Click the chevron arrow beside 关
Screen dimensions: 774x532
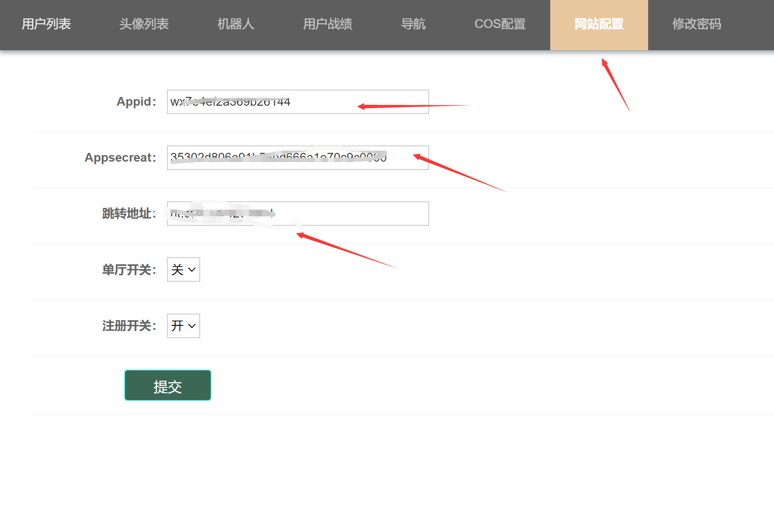point(192,270)
